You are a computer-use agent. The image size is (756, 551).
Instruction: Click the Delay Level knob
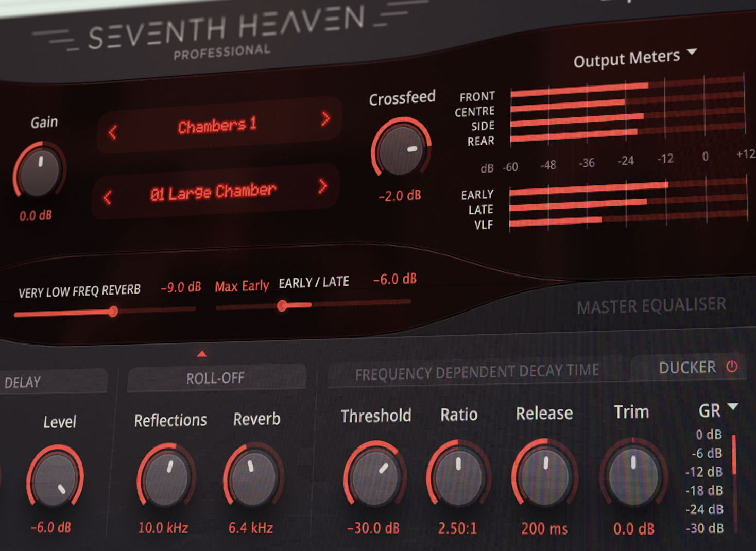[x=55, y=479]
